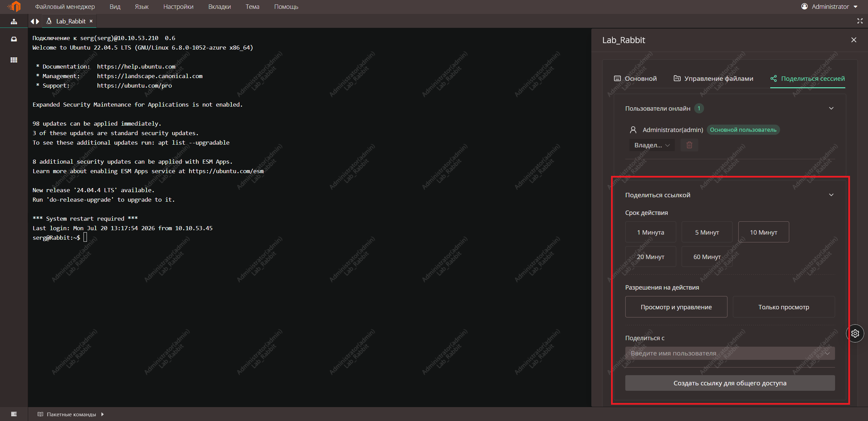Viewport: 868px width, 421px height.
Task: Select 1 Минута expiration
Action: pyautogui.click(x=650, y=232)
